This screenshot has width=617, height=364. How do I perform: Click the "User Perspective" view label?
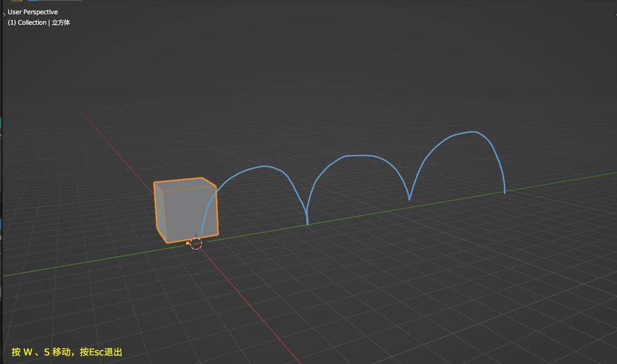33,12
